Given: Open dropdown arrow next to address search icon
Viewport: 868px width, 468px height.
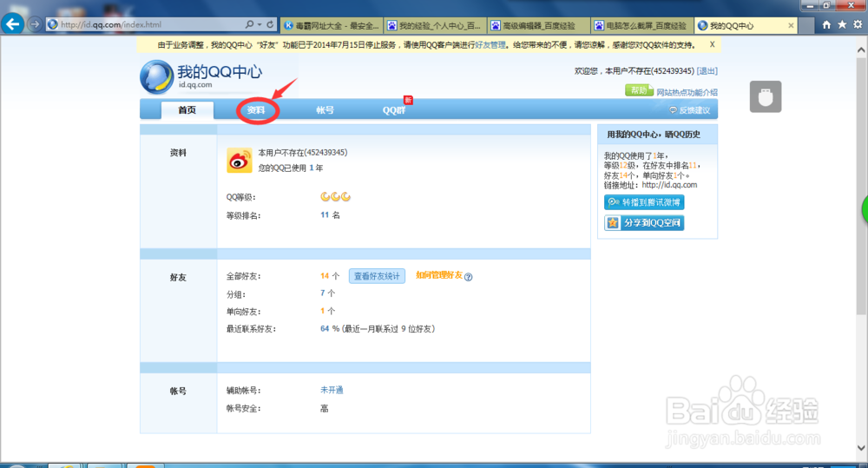Looking at the screenshot, I should coord(259,24).
